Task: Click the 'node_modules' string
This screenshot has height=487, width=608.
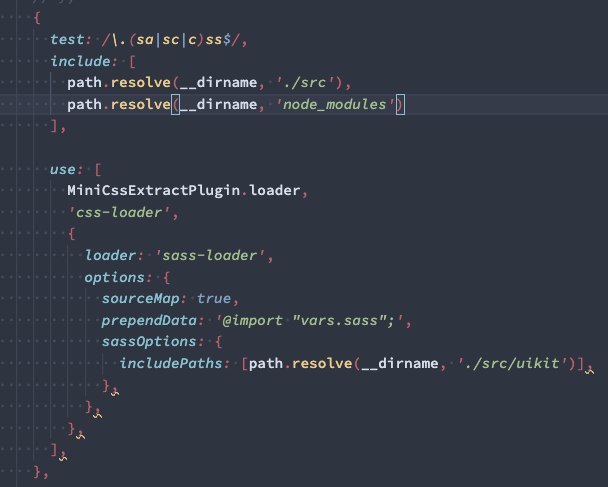Action: pyautogui.click(x=335, y=104)
